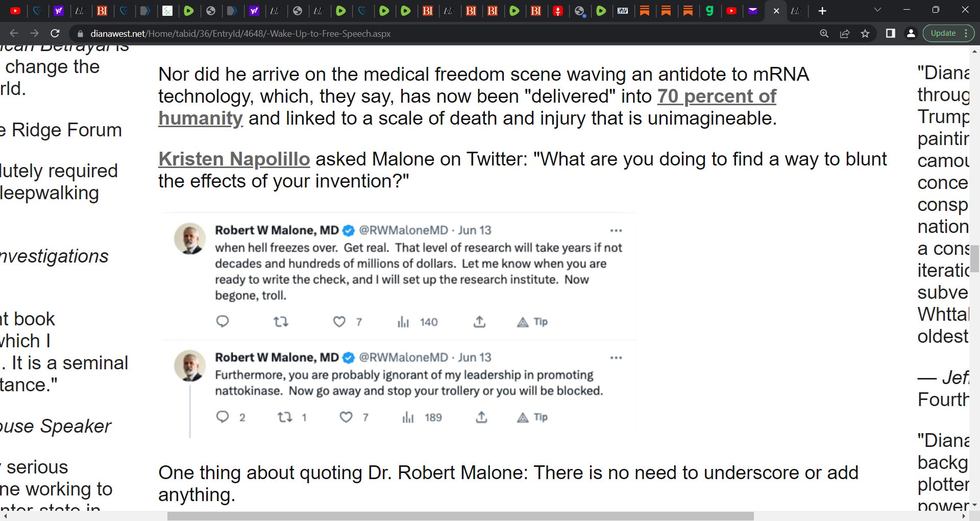Open first tweet's three-dot more menu
This screenshot has width=980, height=521.
[x=616, y=230]
